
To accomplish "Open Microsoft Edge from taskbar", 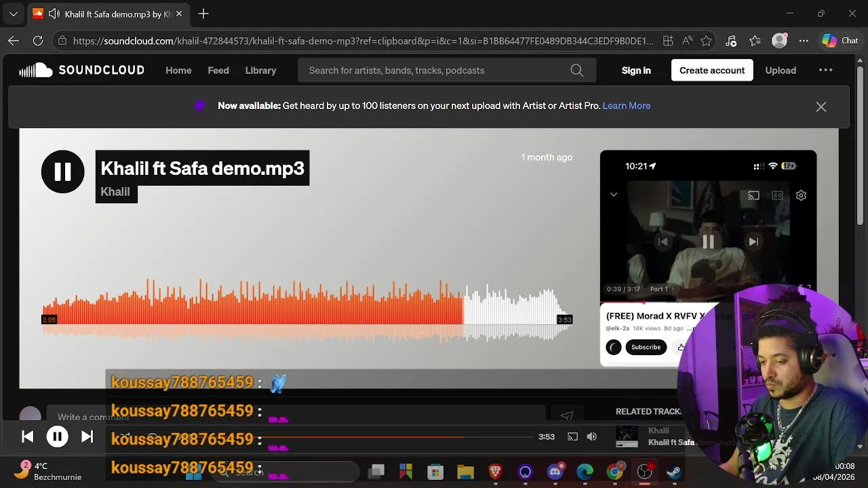I will (585, 472).
